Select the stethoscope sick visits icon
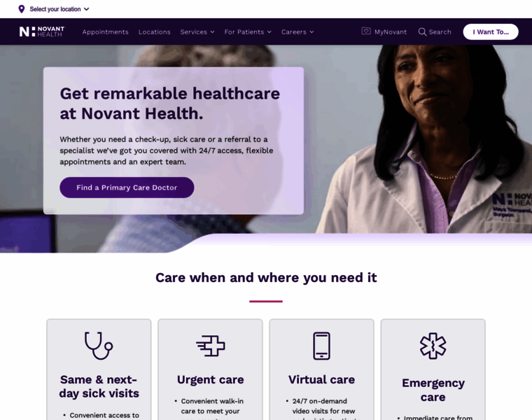 click(99, 346)
